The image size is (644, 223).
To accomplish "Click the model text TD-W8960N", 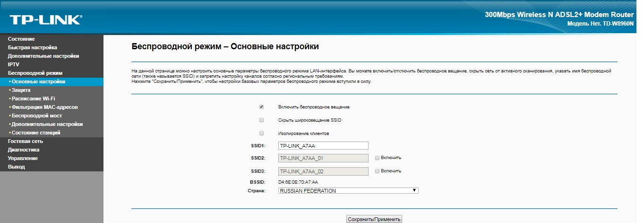I will (x=618, y=23).
